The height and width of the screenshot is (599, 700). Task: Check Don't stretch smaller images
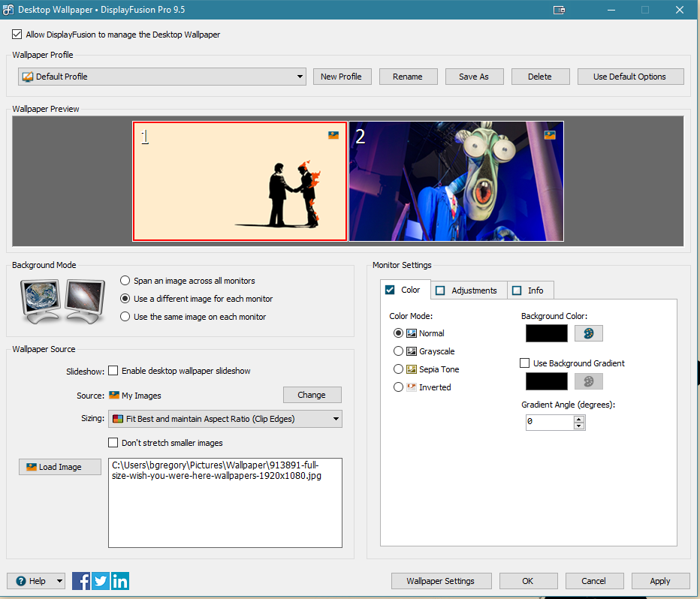tap(113, 442)
